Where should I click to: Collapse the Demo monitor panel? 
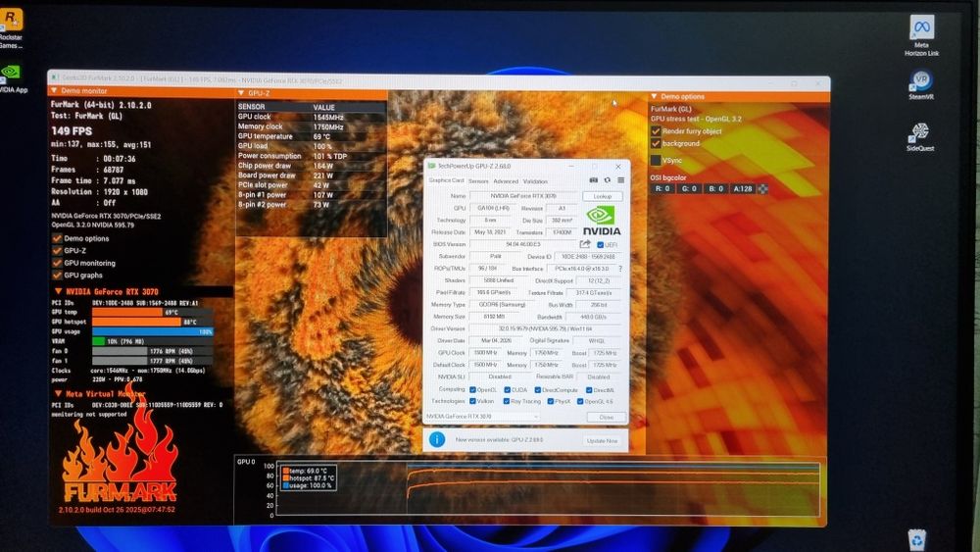(x=54, y=91)
